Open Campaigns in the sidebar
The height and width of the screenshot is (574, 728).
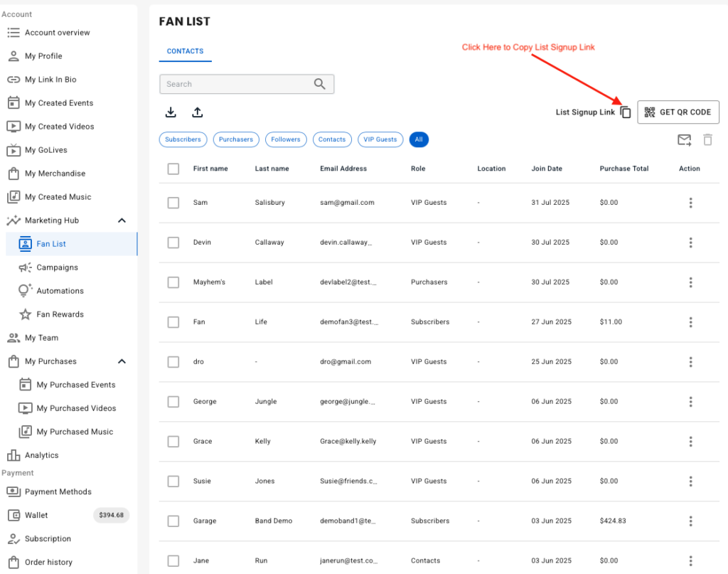(x=57, y=267)
